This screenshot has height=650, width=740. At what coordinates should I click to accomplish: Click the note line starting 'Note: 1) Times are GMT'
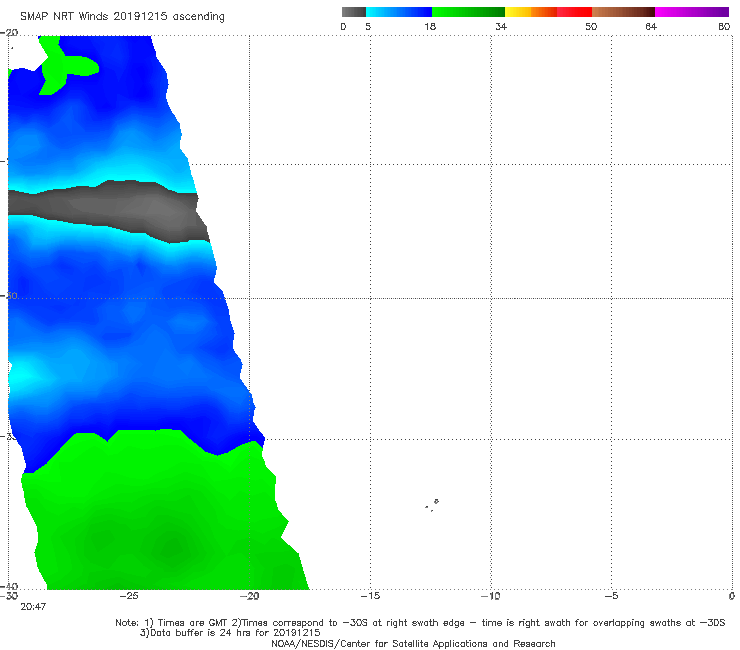coord(420,623)
